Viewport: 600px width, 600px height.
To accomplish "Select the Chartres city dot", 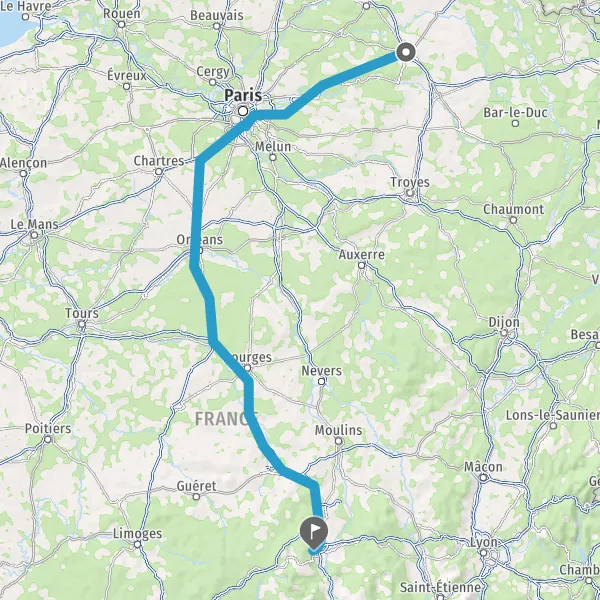I will (159, 172).
